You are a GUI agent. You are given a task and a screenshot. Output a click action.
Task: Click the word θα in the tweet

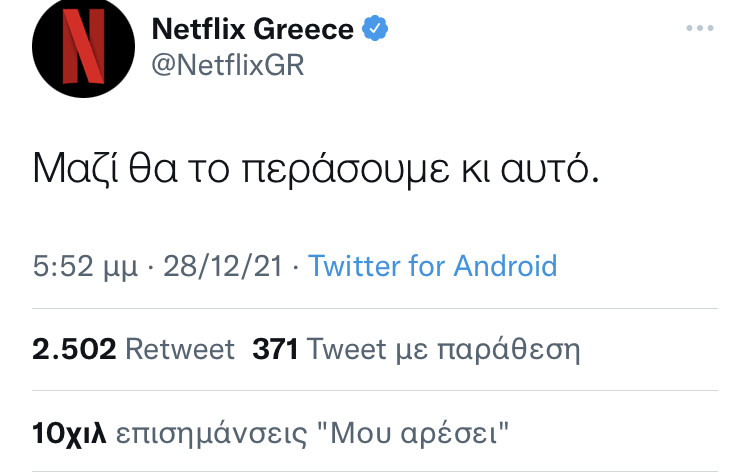tap(153, 168)
